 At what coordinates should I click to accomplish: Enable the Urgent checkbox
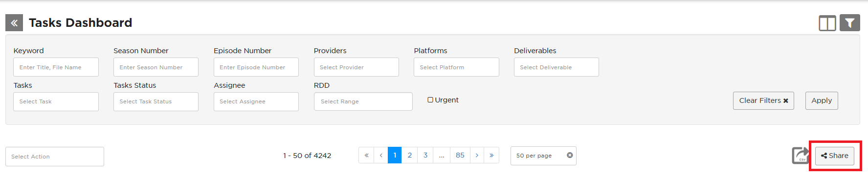click(430, 100)
